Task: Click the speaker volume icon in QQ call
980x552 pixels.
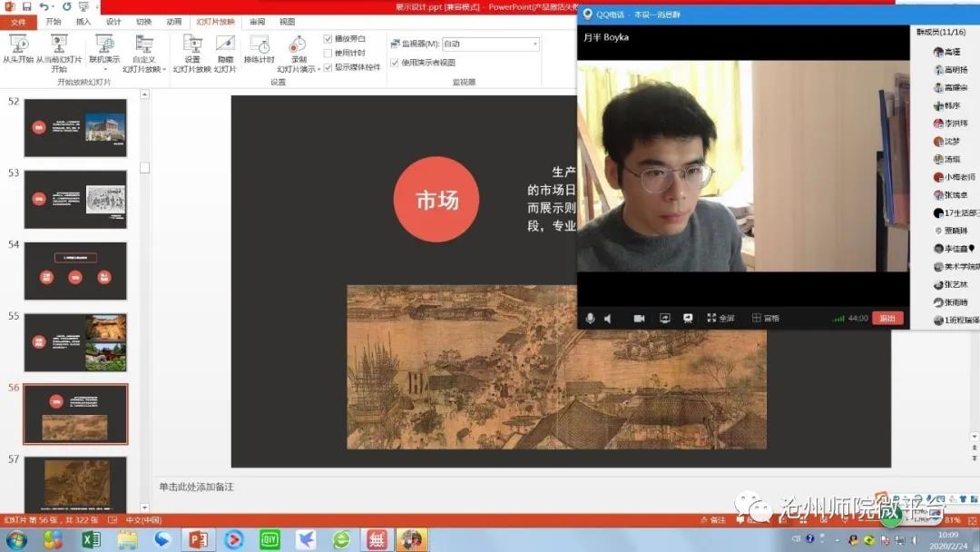Action: click(608, 319)
